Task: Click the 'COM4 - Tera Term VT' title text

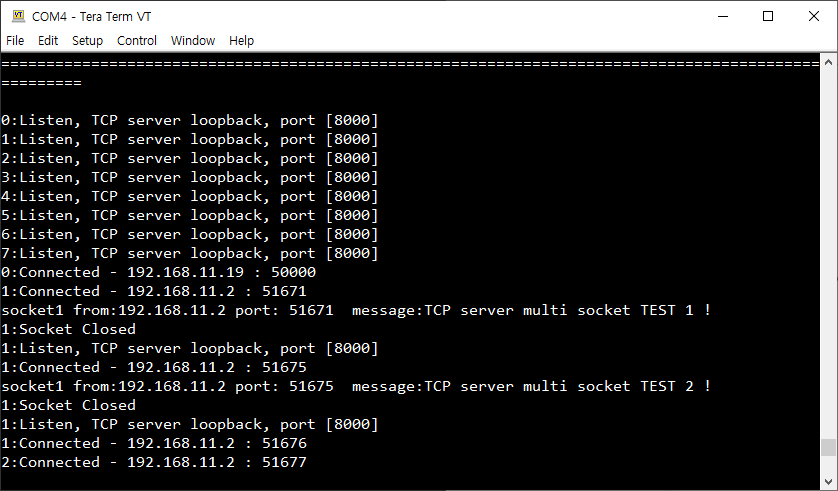Action: tap(92, 16)
